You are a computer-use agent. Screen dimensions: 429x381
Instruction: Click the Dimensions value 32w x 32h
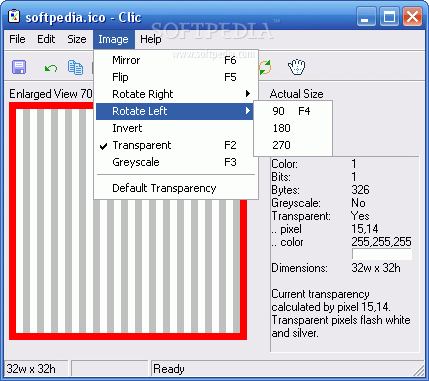coord(376,268)
